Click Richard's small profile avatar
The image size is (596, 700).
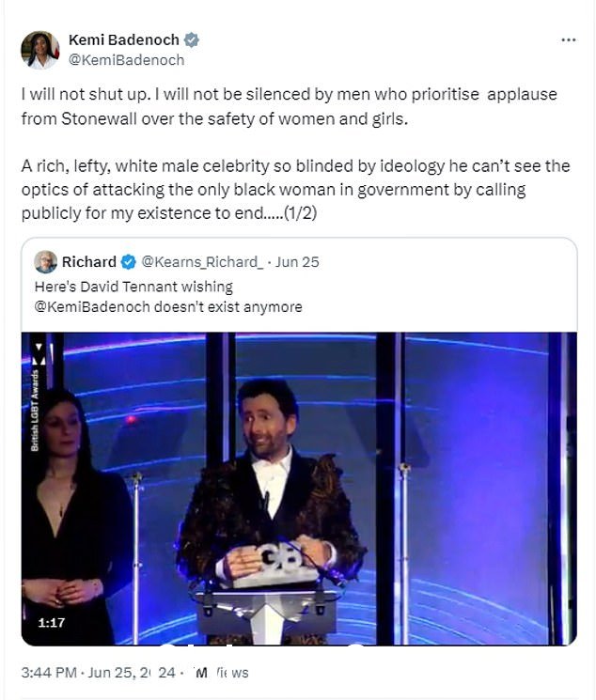coord(45,261)
